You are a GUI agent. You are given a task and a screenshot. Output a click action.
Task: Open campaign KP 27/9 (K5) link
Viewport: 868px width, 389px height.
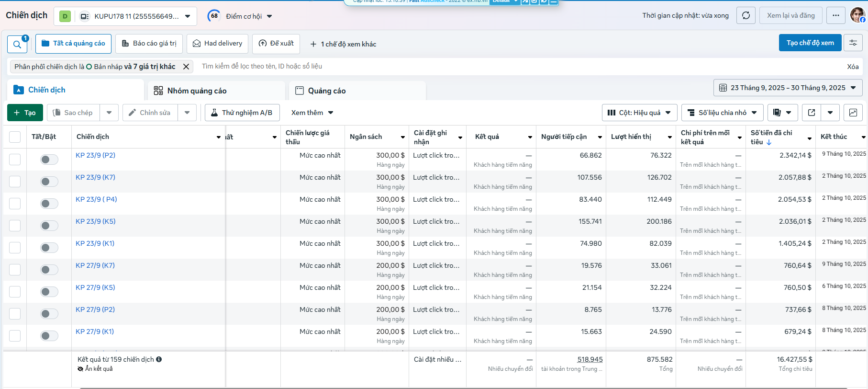[95, 287]
